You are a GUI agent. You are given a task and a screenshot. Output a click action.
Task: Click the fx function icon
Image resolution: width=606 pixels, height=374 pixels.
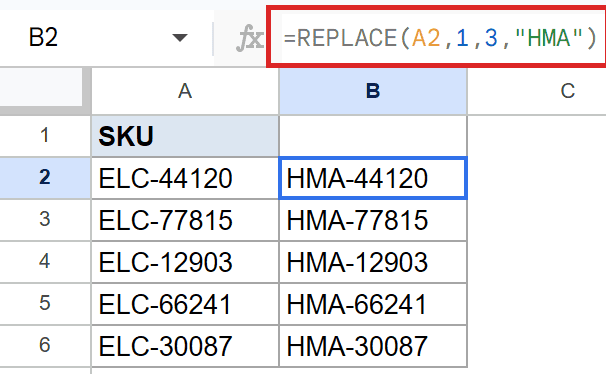250,38
